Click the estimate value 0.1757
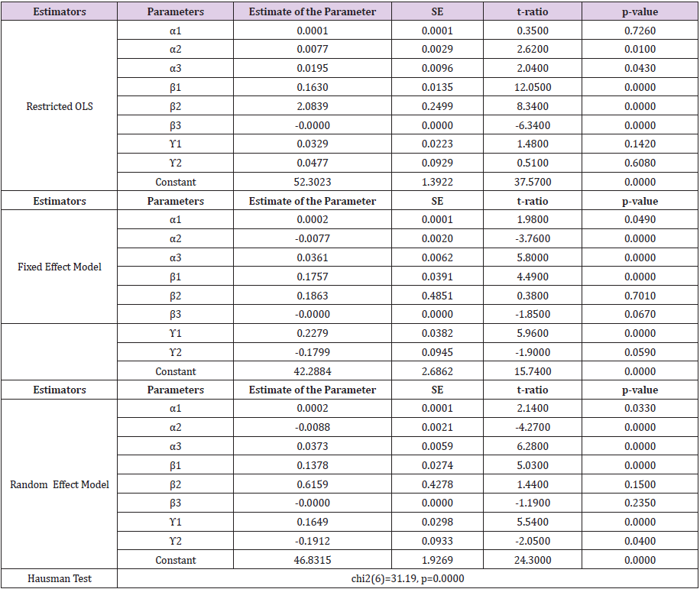This screenshot has width=700, height=589. (313, 277)
